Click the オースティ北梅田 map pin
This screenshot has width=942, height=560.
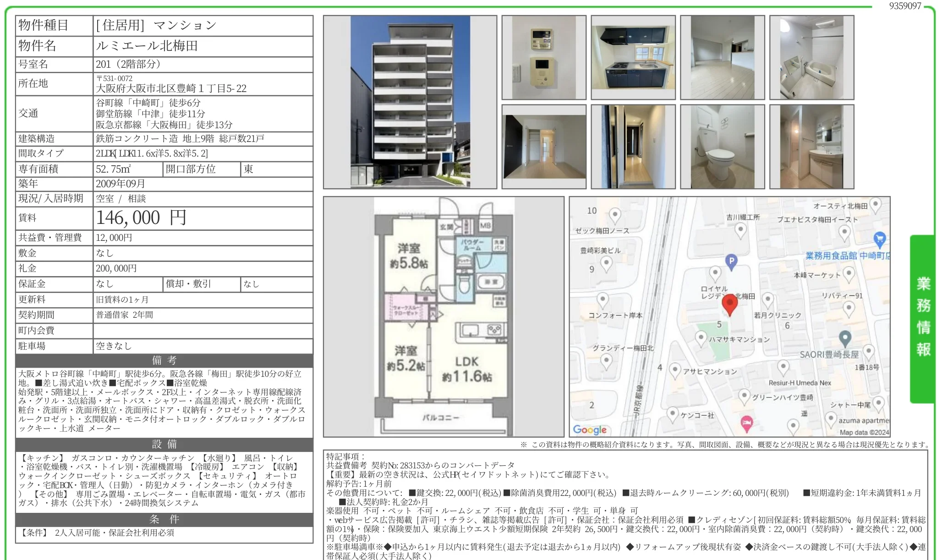point(875,205)
